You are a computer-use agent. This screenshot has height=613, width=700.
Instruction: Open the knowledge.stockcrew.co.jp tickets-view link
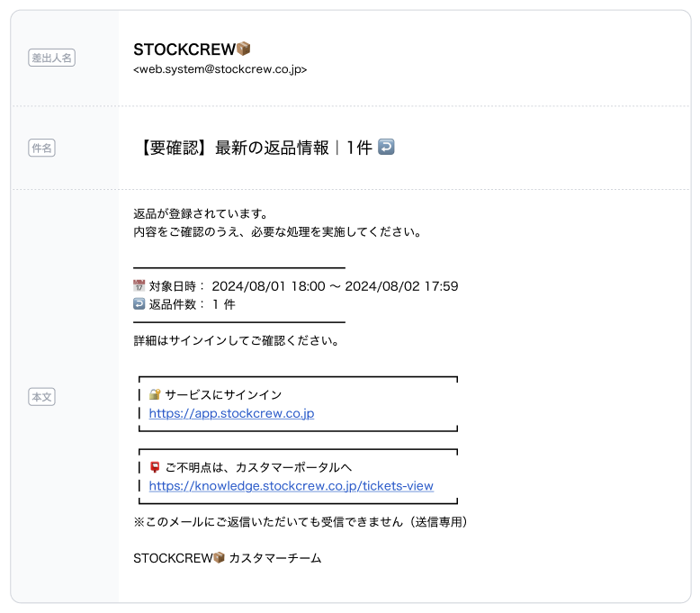tap(291, 486)
